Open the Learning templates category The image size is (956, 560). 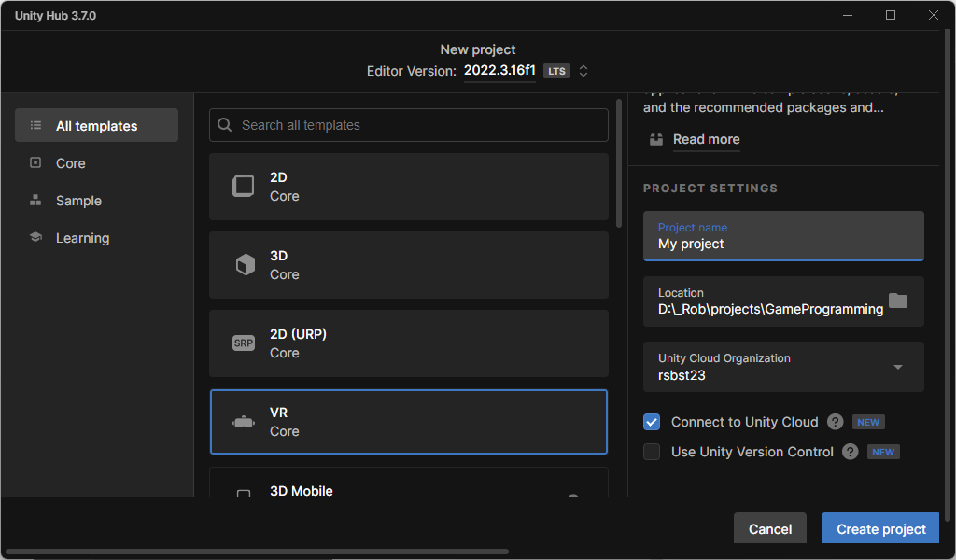pyautogui.click(x=96, y=238)
